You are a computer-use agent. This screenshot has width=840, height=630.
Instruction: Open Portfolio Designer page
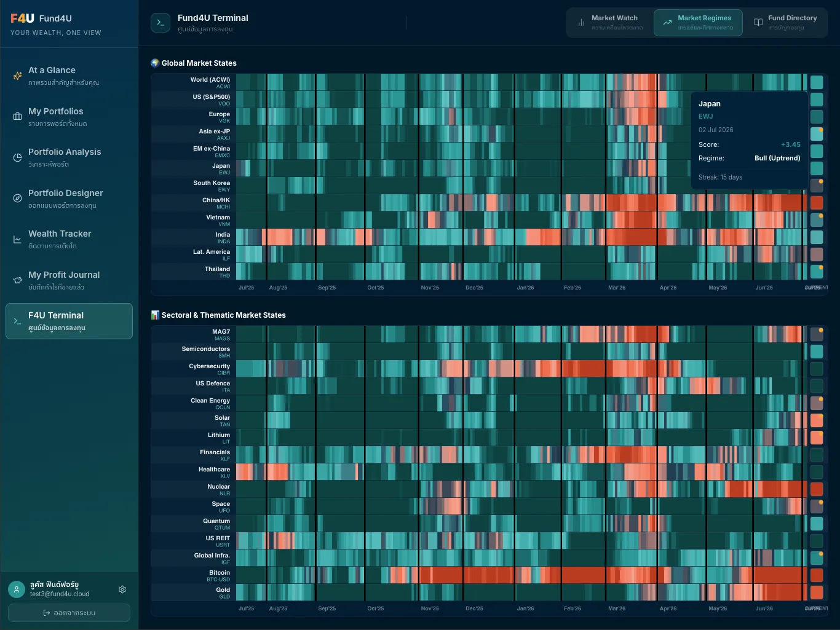69,199
